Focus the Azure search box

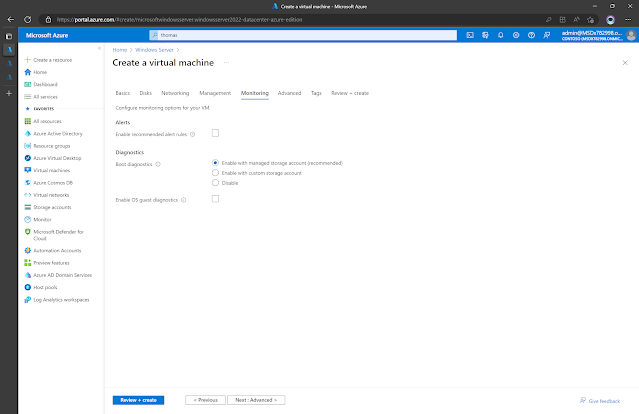[x=303, y=35]
